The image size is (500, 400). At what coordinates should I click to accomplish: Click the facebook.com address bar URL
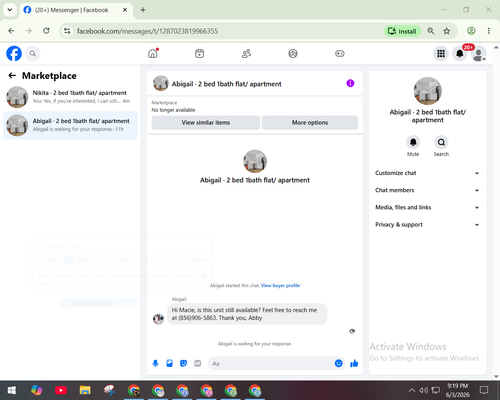(x=147, y=31)
